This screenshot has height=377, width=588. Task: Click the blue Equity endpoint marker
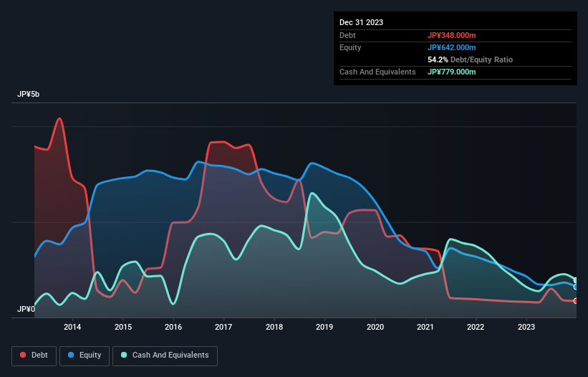(x=576, y=287)
